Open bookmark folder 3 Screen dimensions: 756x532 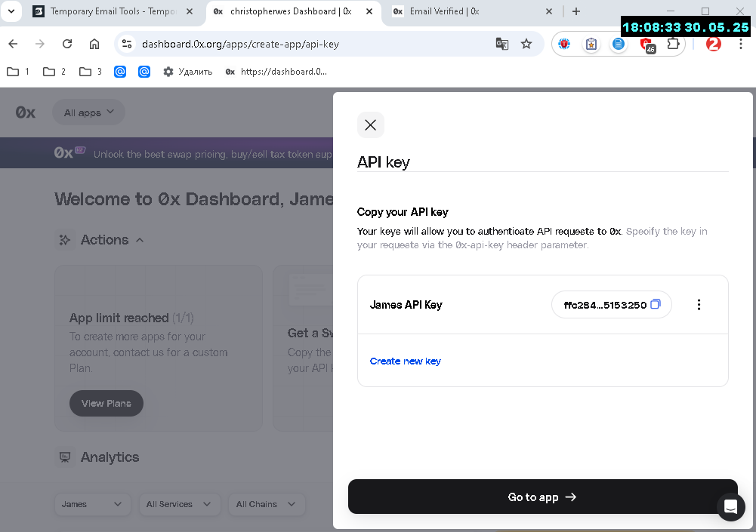point(91,72)
